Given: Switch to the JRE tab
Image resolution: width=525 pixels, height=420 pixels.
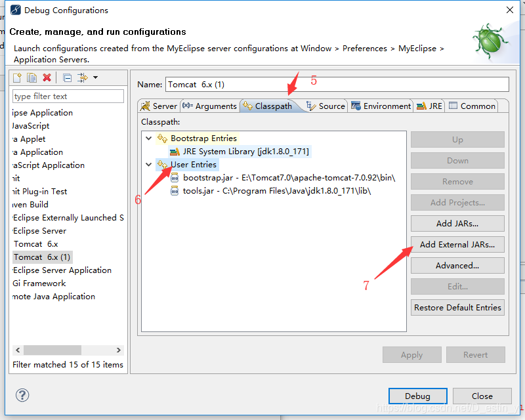Looking at the screenshot, I should point(430,106).
